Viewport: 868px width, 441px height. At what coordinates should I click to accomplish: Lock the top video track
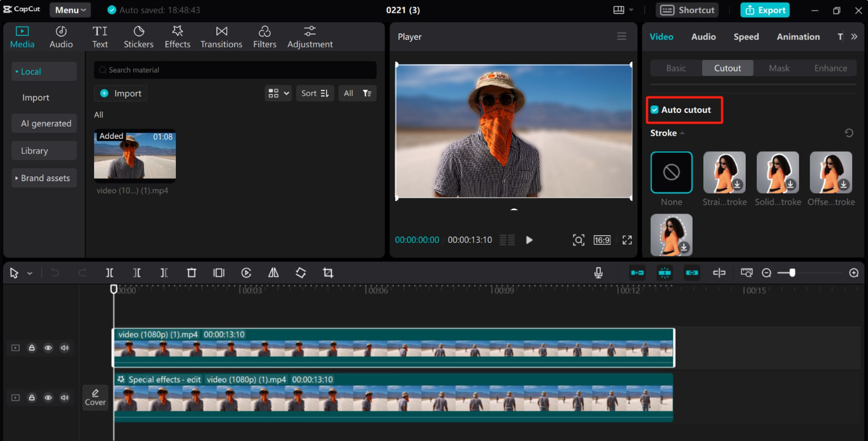click(x=32, y=348)
